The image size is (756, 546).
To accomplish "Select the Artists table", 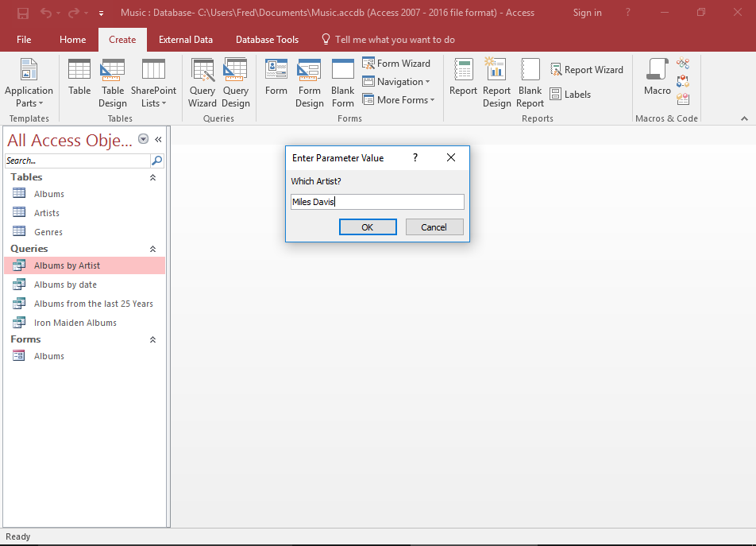I will (85, 213).
